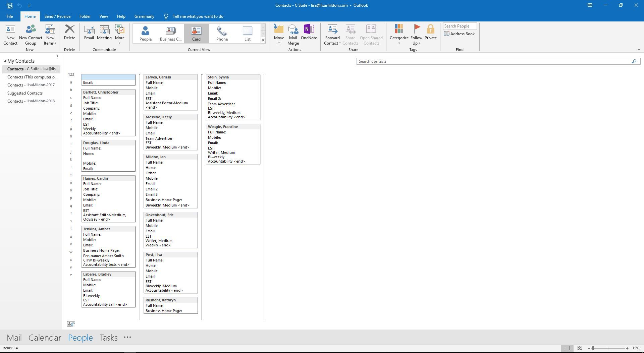
Task: Open the View tab
Action: pos(104,16)
